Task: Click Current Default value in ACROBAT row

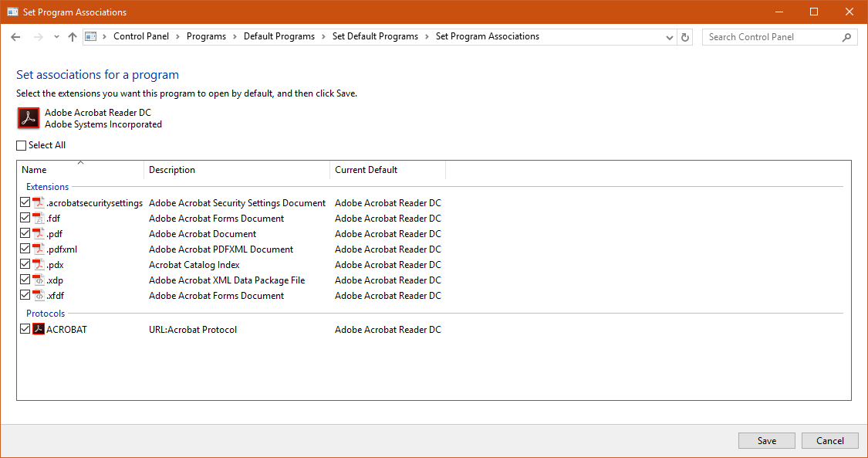Action: (388, 330)
